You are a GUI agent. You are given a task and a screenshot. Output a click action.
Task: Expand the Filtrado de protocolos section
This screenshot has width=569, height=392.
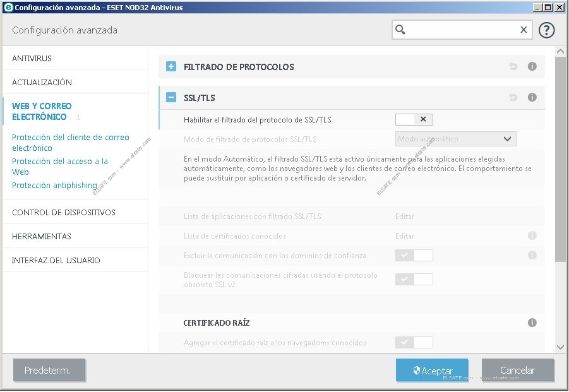[x=171, y=66]
